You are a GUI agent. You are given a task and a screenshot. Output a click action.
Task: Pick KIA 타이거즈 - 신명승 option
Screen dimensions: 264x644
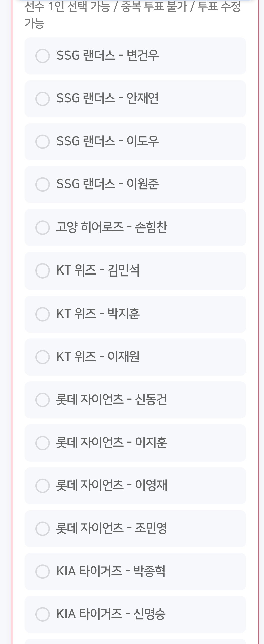(x=42, y=614)
